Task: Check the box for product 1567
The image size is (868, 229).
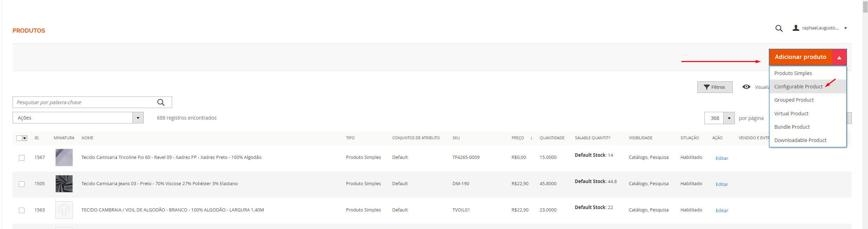Action: tap(22, 158)
